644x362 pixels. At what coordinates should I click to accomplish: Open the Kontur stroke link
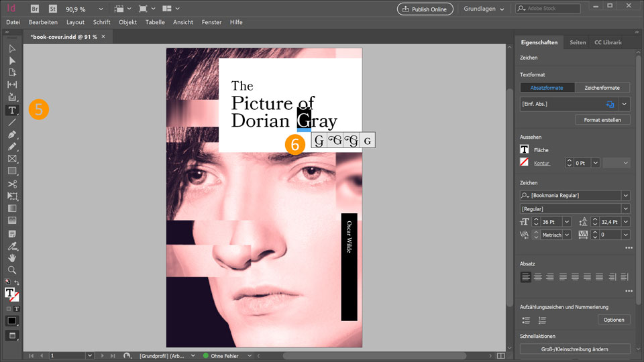pos(542,164)
